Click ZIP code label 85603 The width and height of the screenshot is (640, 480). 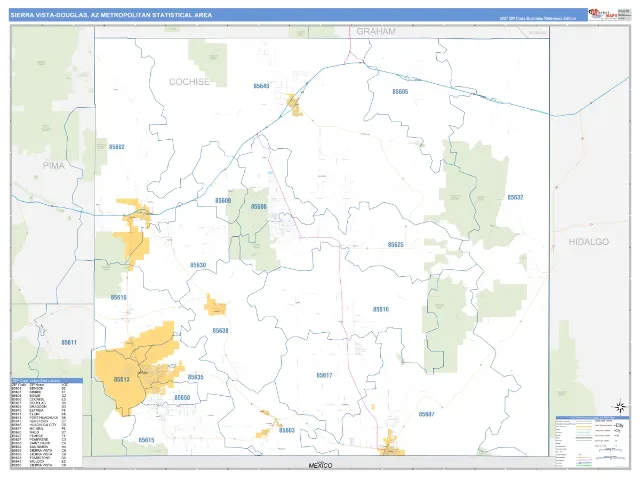[x=287, y=430]
